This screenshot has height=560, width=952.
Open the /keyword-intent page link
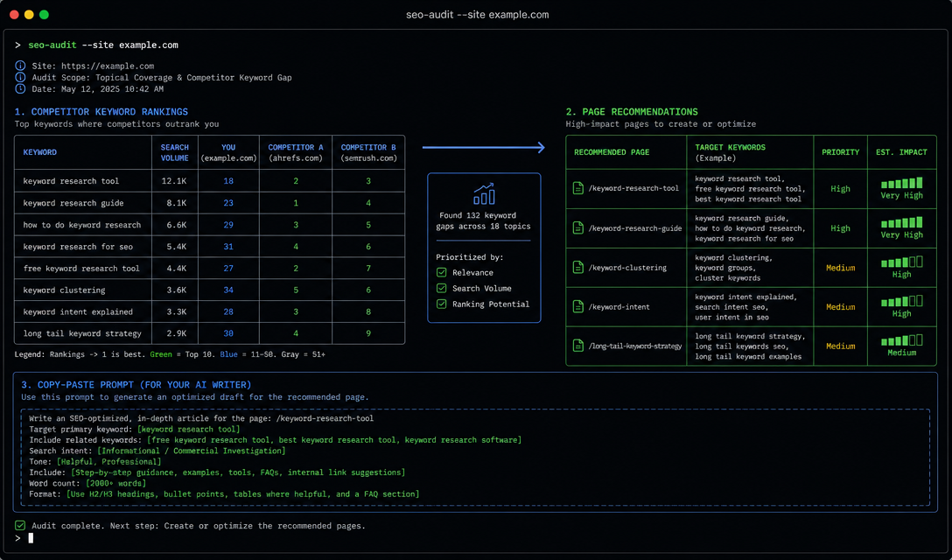619,307
